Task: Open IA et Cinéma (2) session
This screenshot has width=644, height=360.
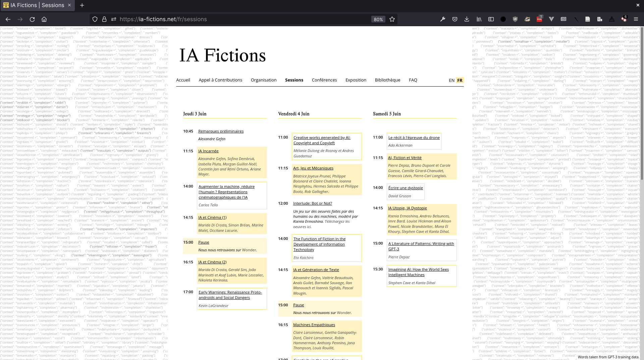Action: [212, 262]
